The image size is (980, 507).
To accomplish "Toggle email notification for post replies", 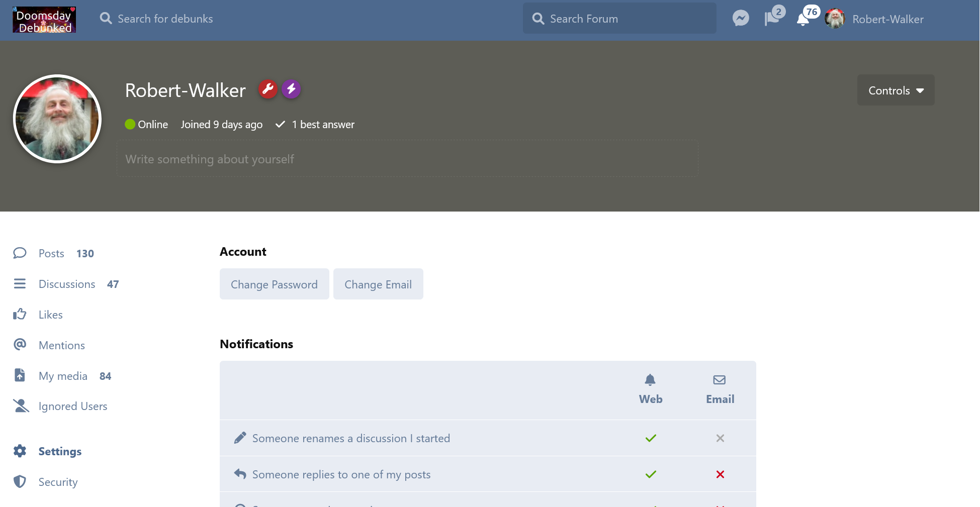I will pyautogui.click(x=720, y=474).
